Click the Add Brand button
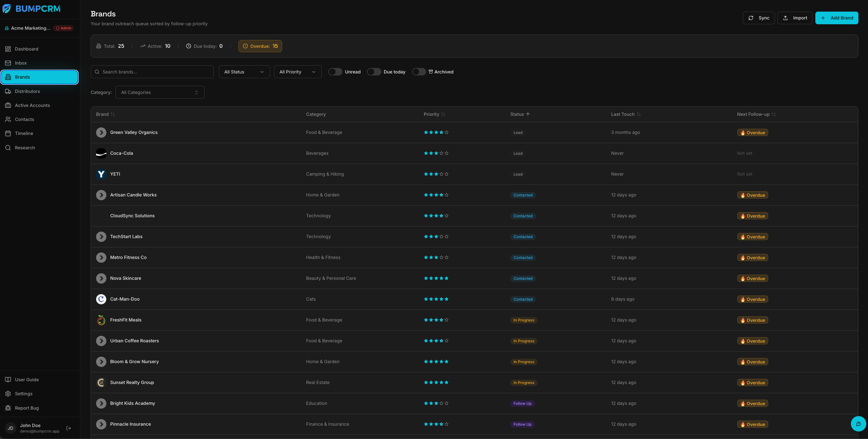868x439 pixels. tap(837, 18)
